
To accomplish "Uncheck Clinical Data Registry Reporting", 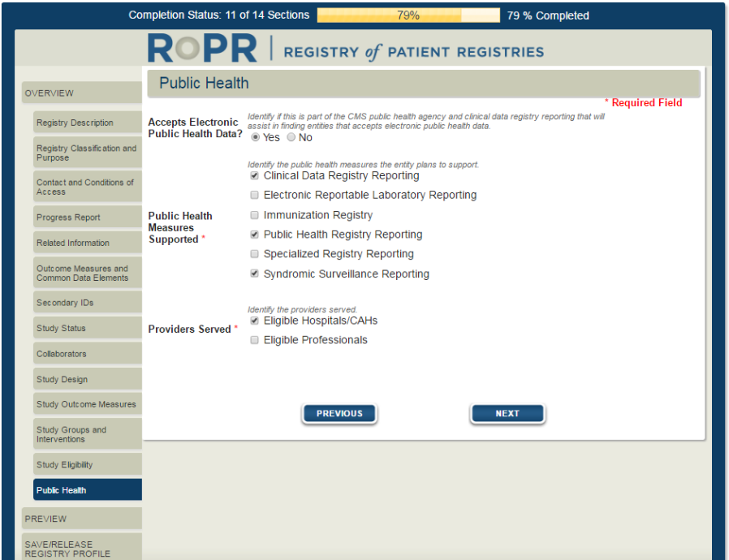I will pos(254,175).
